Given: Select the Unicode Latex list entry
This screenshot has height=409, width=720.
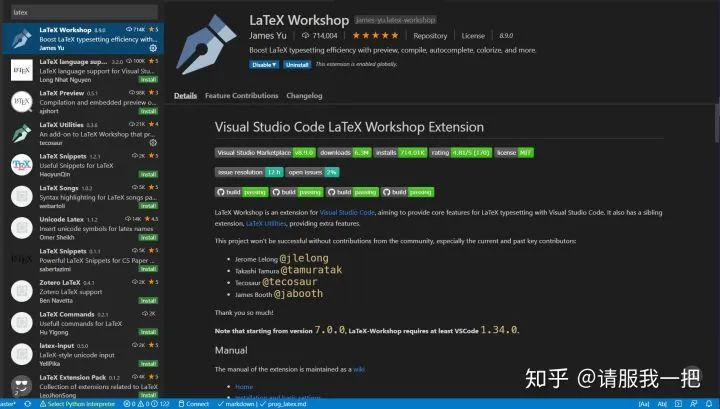Looking at the screenshot, I should tap(83, 228).
